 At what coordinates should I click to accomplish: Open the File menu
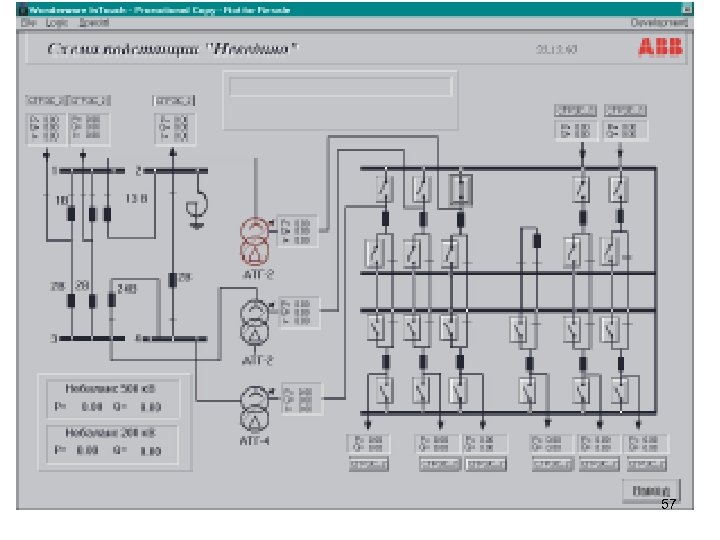pyautogui.click(x=28, y=22)
